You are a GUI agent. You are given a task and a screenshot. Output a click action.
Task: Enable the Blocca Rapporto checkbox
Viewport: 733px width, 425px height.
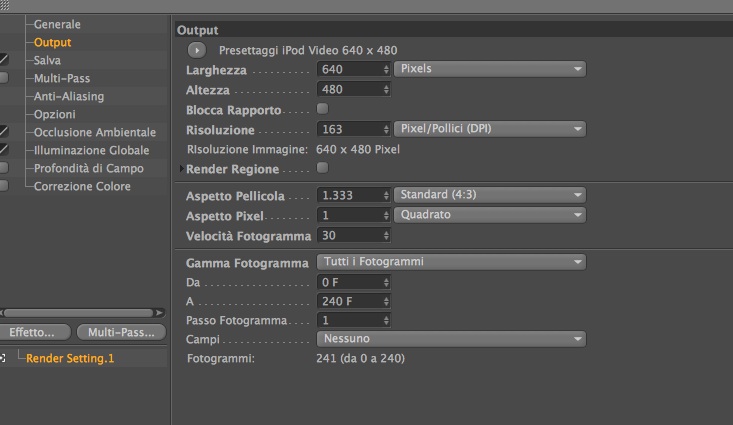pos(322,108)
